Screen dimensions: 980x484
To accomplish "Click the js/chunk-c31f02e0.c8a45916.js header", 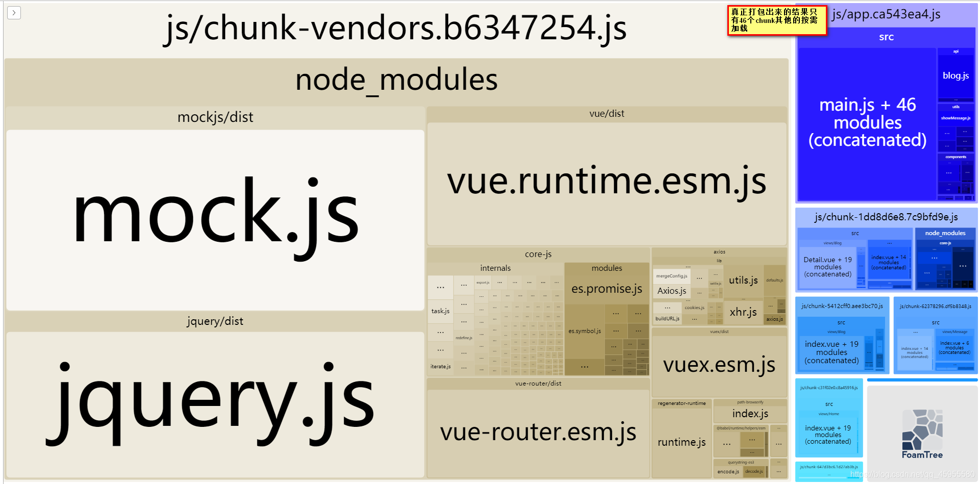I will tap(829, 388).
